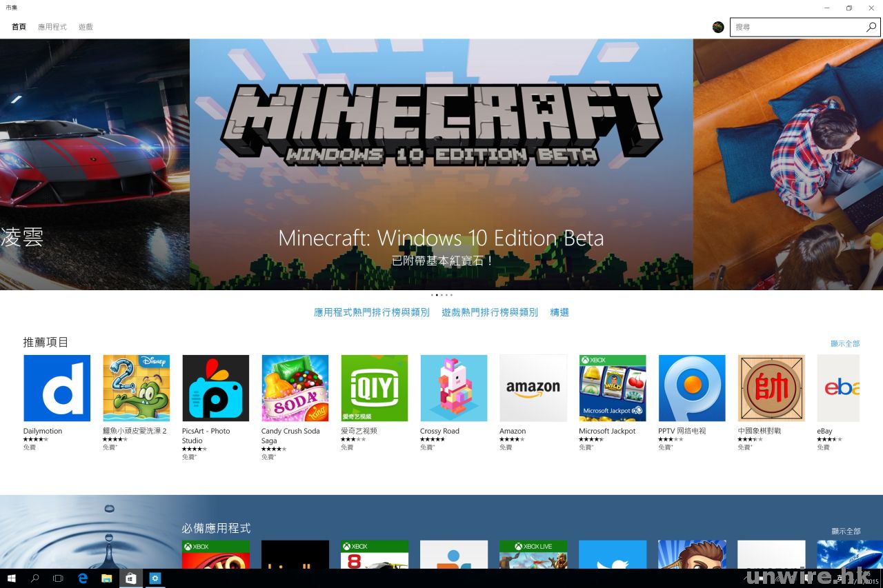Screen dimensions: 883x588
Task: Open the Crossy Road game icon
Action: click(453, 388)
